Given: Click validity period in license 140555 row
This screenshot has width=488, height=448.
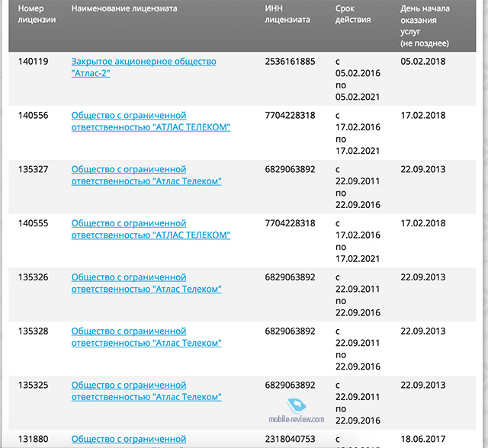Looking at the screenshot, I should (x=358, y=242).
